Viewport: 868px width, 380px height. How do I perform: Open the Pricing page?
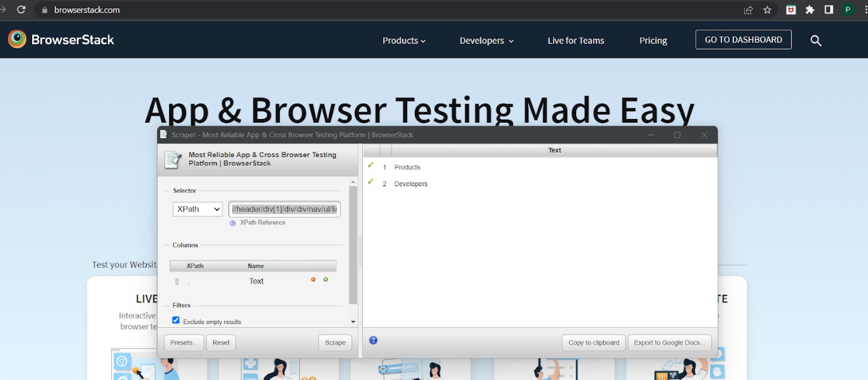[x=653, y=40]
